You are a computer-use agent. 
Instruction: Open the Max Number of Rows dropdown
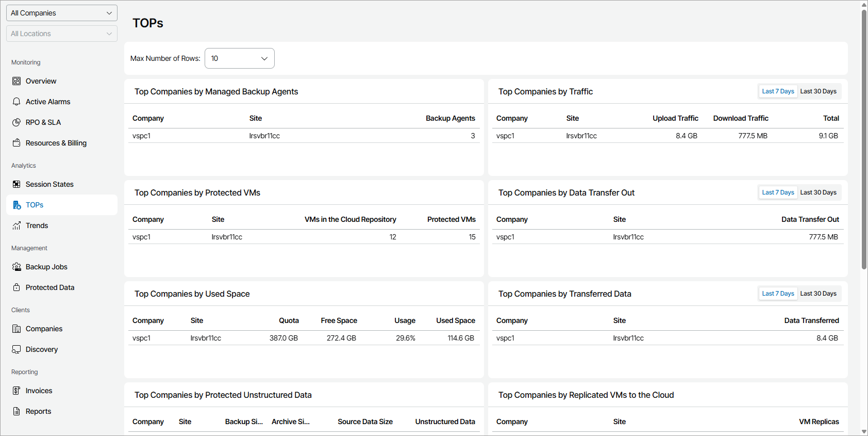pos(239,58)
